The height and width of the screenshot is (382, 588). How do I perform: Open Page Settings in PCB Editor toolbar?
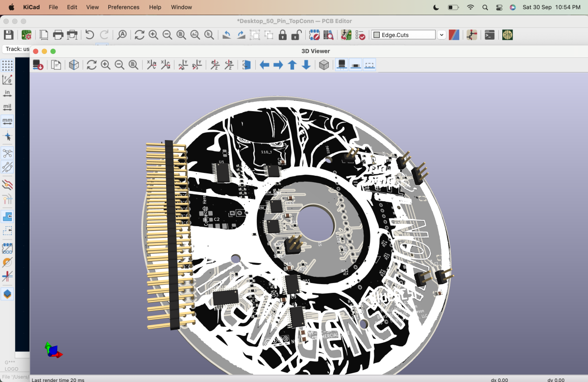click(x=44, y=35)
